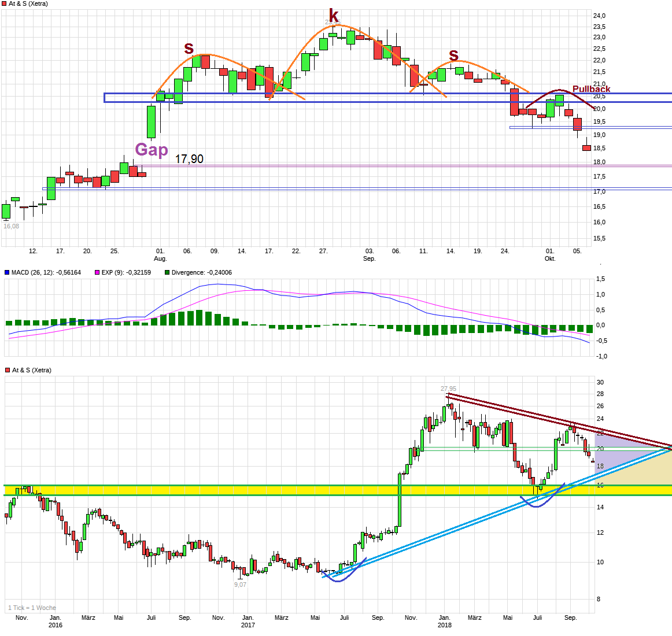Click the purple 'Gap' annotation
This screenshot has width=672, height=636.
pos(152,150)
